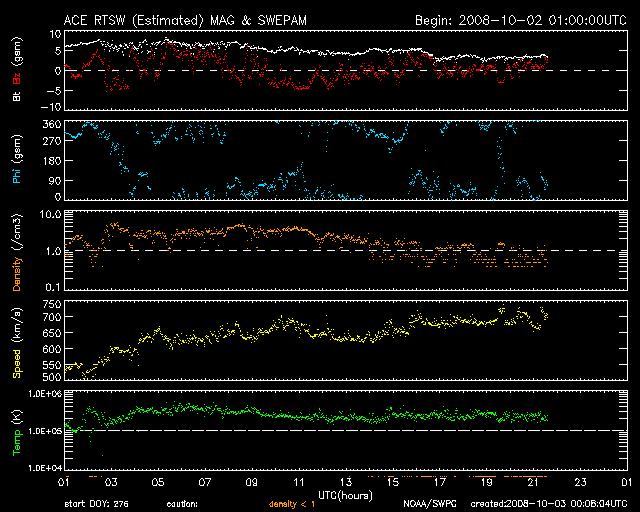Click the '1.0E+05' tick on the Temp axis
Screen dimensions: 640x512
click(x=45, y=431)
